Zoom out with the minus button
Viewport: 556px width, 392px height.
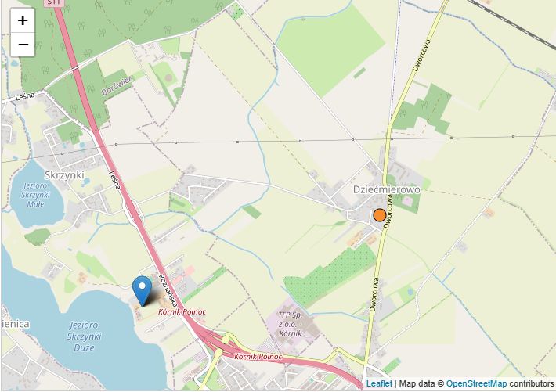click(23, 45)
